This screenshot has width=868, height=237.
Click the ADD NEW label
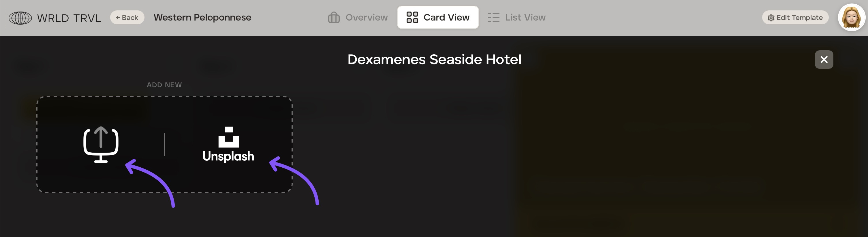(x=164, y=85)
